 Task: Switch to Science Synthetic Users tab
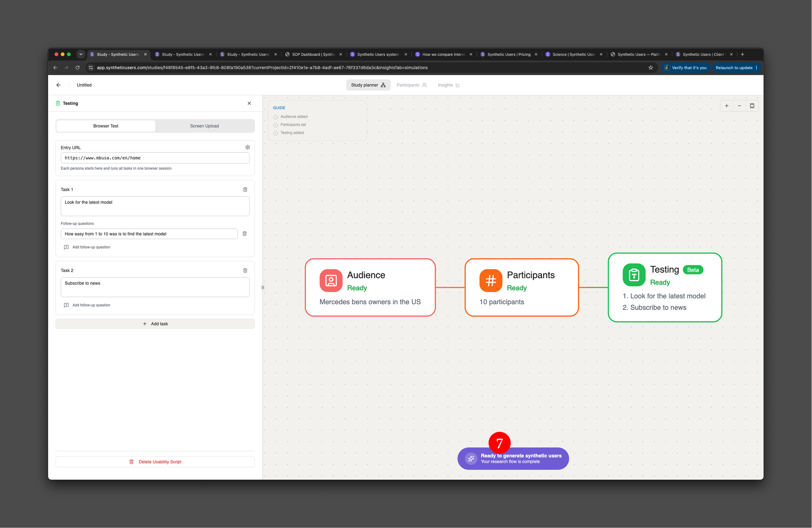click(x=574, y=54)
